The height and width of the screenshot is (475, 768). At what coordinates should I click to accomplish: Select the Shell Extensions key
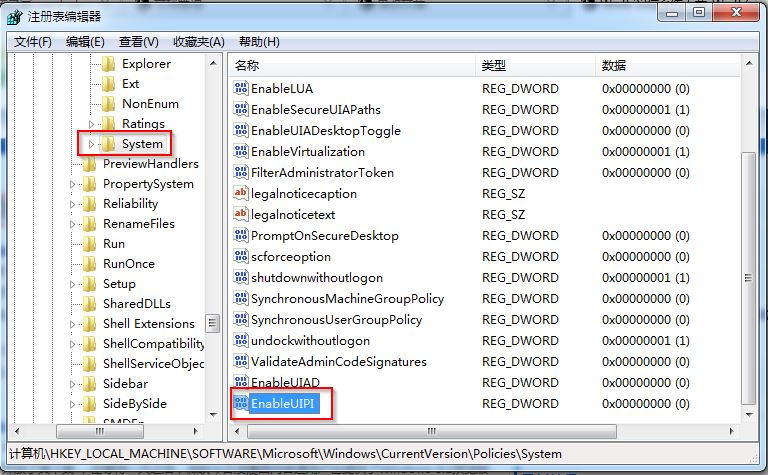click(x=148, y=324)
